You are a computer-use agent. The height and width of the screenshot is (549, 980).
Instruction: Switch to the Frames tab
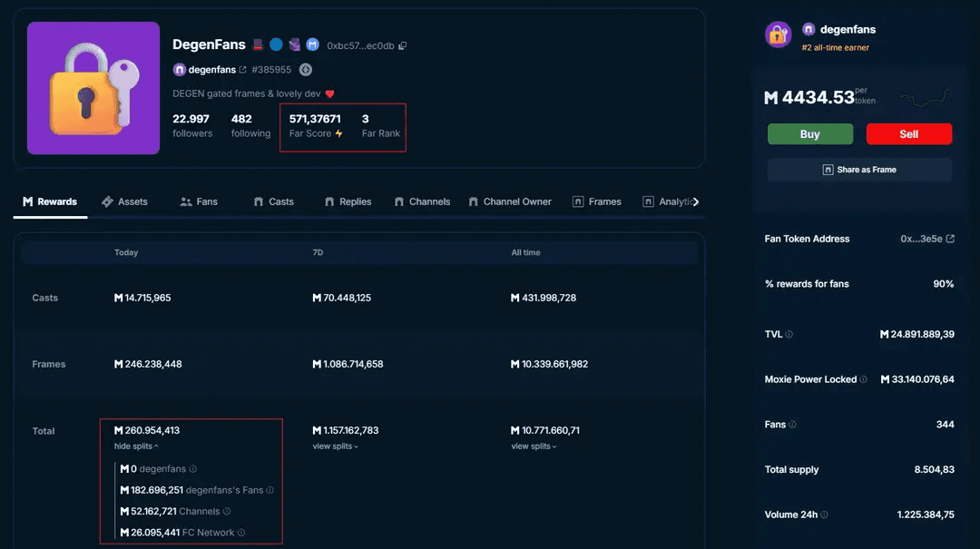597,201
